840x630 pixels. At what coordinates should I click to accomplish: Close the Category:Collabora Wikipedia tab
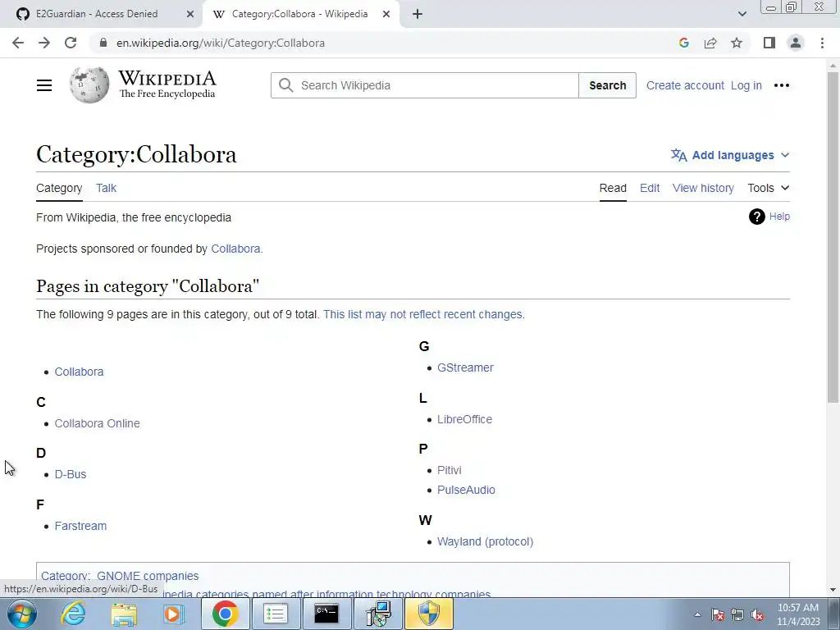(x=386, y=14)
